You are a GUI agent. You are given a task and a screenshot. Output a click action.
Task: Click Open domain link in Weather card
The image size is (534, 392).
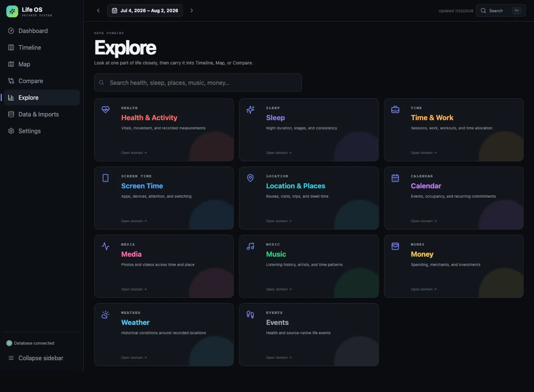click(134, 358)
